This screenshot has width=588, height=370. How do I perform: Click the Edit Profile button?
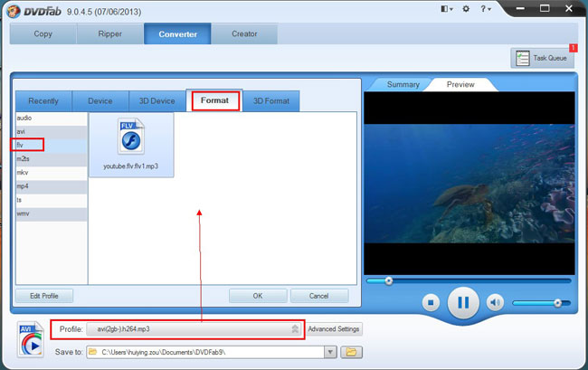pyautogui.click(x=44, y=296)
